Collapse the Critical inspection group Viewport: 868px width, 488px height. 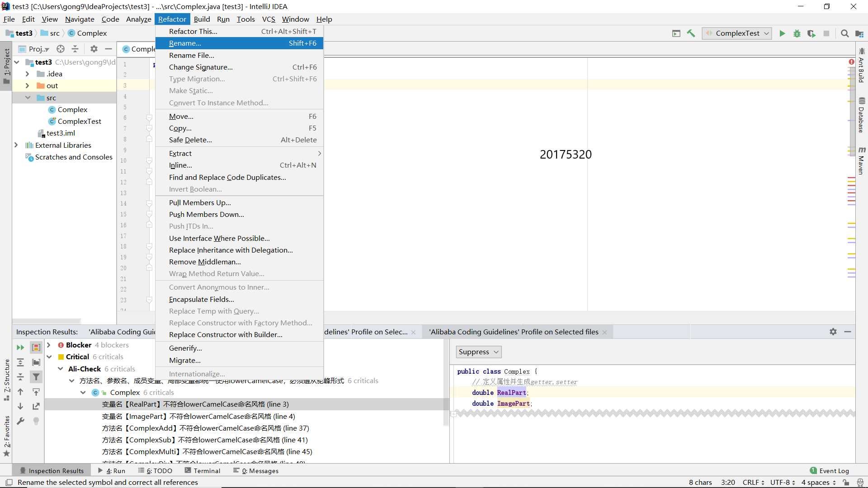coord(49,357)
